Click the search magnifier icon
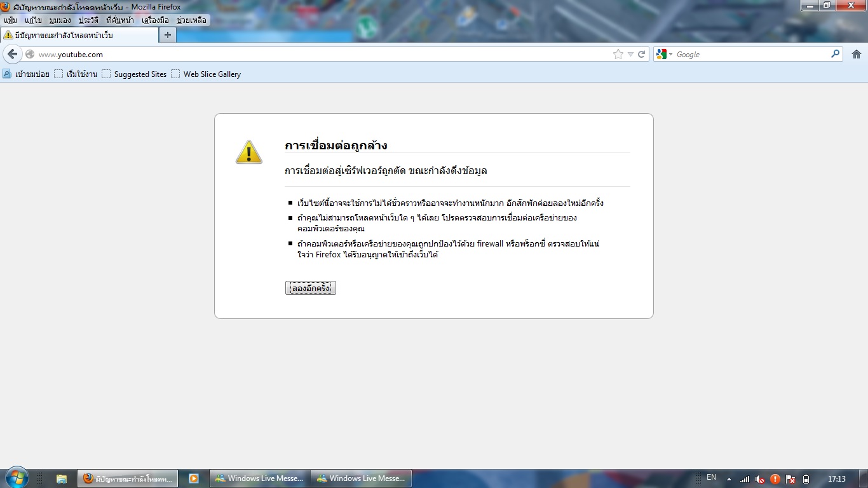 click(x=835, y=54)
